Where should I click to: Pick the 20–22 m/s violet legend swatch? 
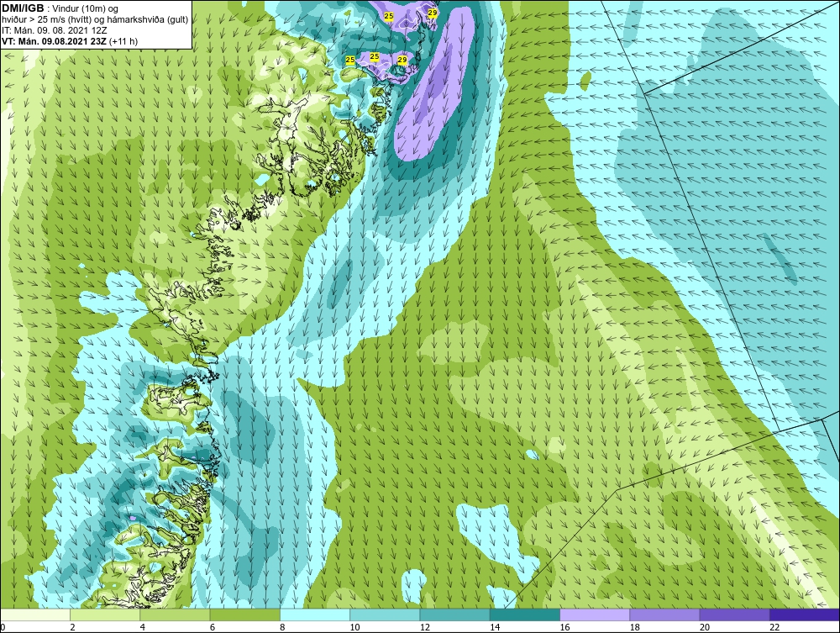click(734, 615)
